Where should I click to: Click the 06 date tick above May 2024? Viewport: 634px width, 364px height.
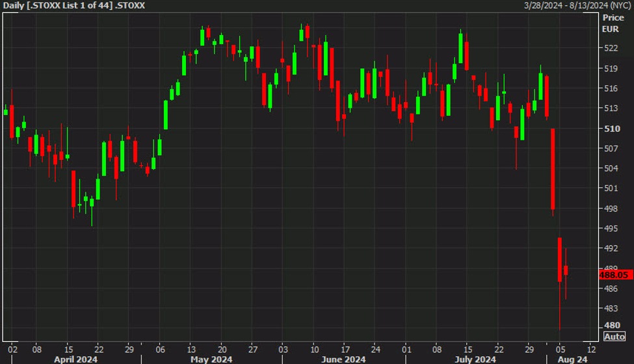(160, 350)
